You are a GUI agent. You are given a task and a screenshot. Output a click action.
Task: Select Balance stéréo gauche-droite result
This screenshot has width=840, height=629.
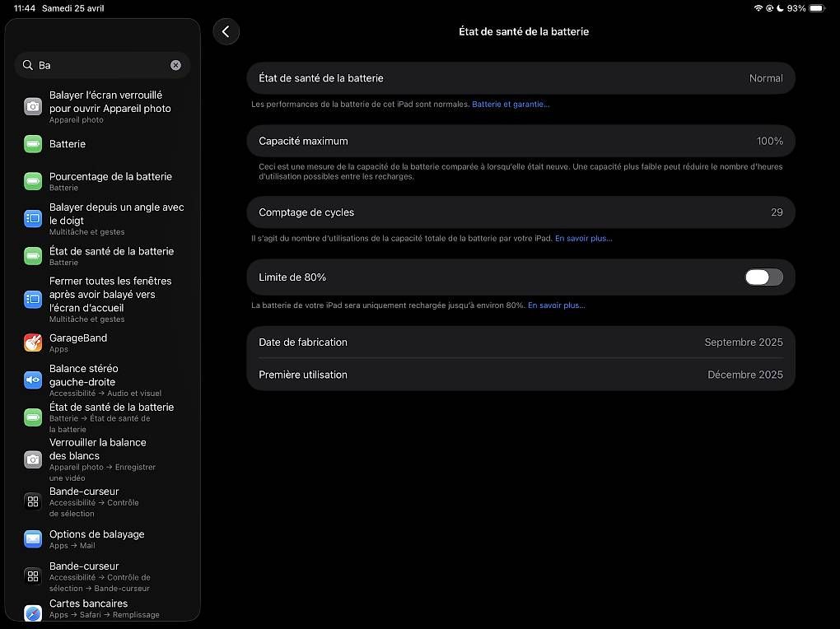[103, 380]
